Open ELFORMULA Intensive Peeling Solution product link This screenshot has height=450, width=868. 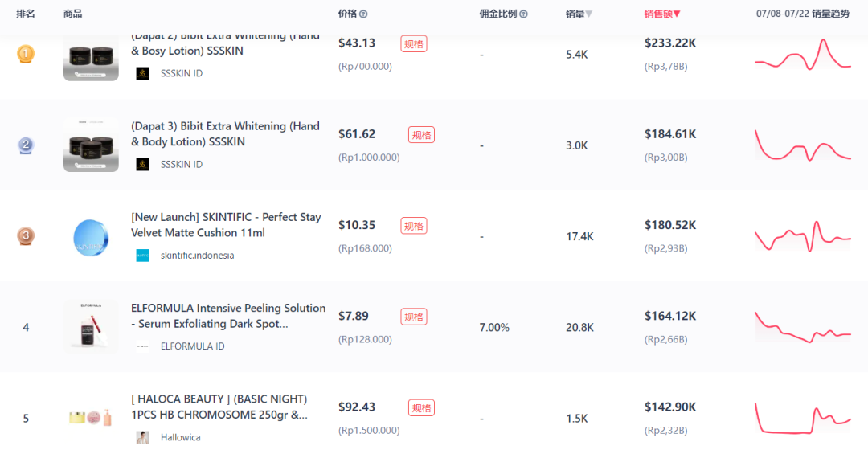pyautogui.click(x=228, y=316)
